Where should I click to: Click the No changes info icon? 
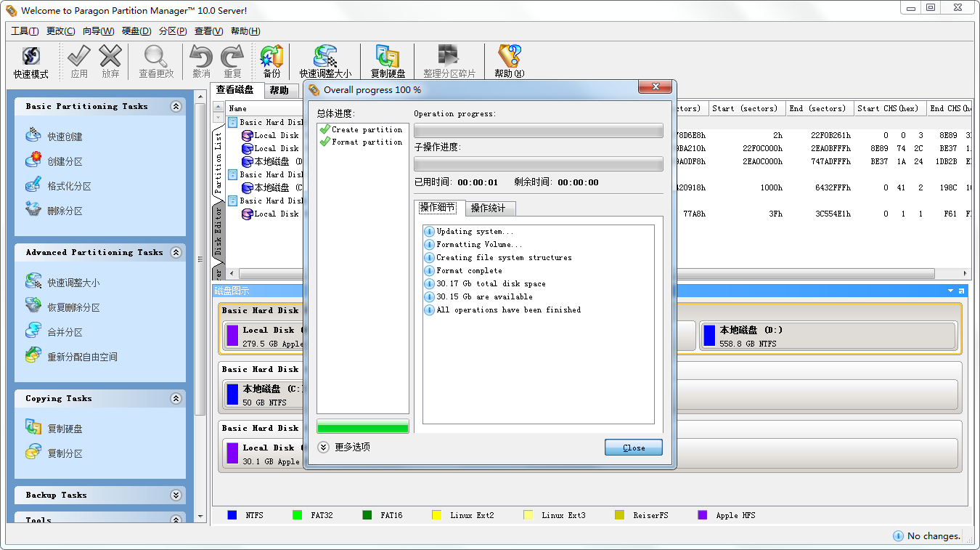(x=898, y=535)
